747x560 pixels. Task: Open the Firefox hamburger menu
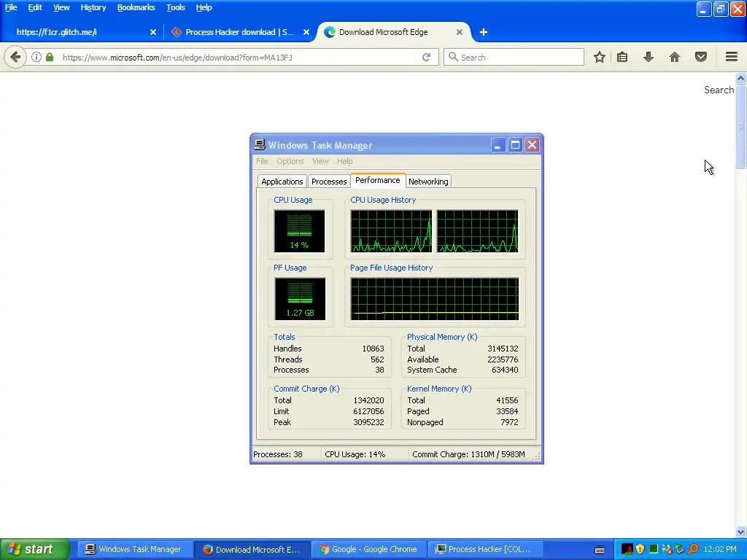pos(732,57)
